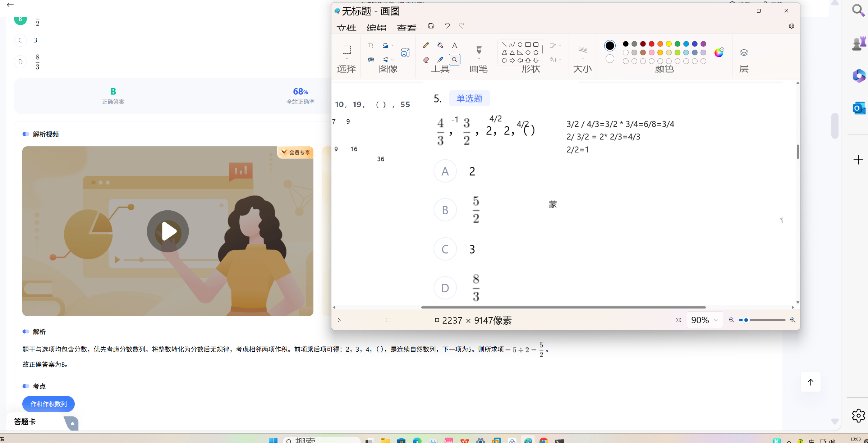The width and height of the screenshot is (868, 443).
Task: Undo the last Paint action
Action: 447,26
